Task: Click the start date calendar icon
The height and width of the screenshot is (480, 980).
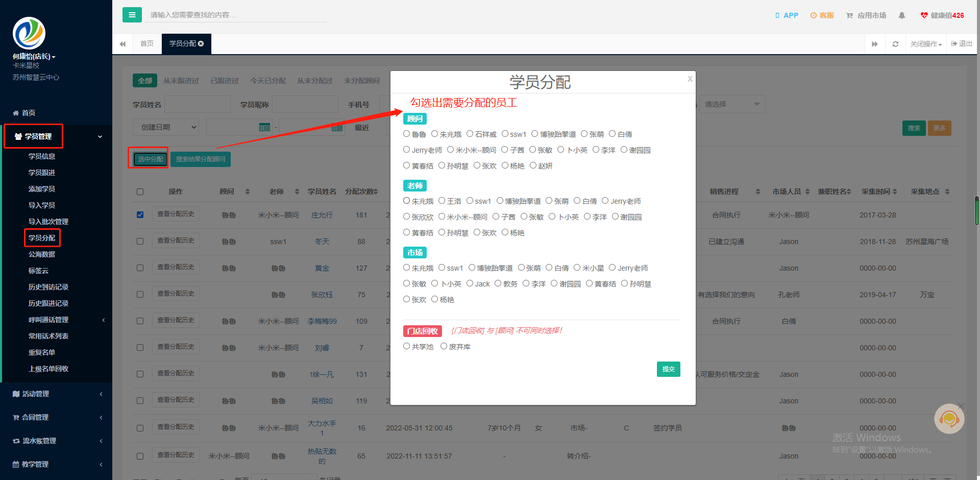Action: pyautogui.click(x=264, y=127)
